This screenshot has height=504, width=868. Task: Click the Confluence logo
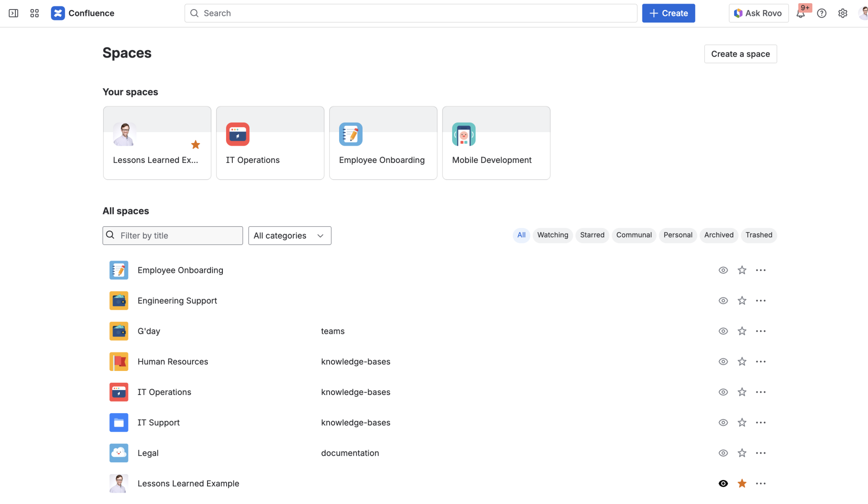pyautogui.click(x=58, y=13)
